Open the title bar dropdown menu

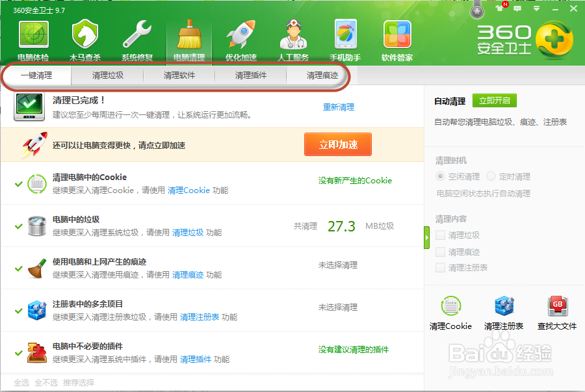[535, 9]
